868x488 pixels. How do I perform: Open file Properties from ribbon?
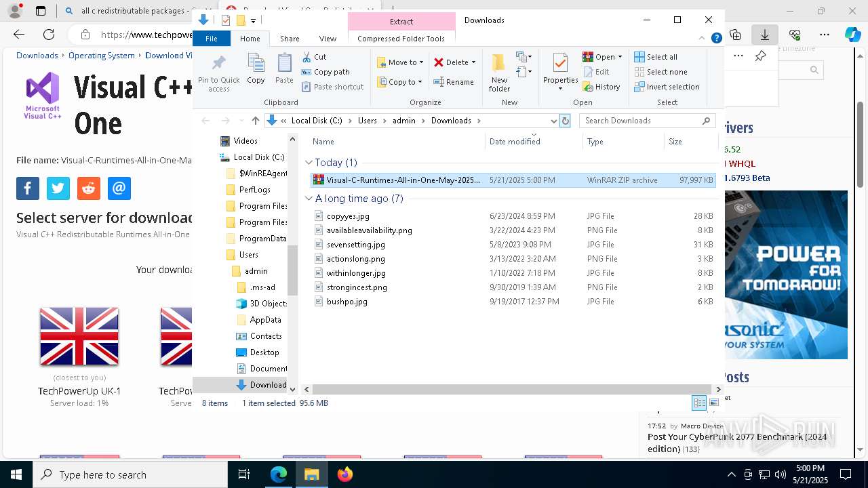560,72
